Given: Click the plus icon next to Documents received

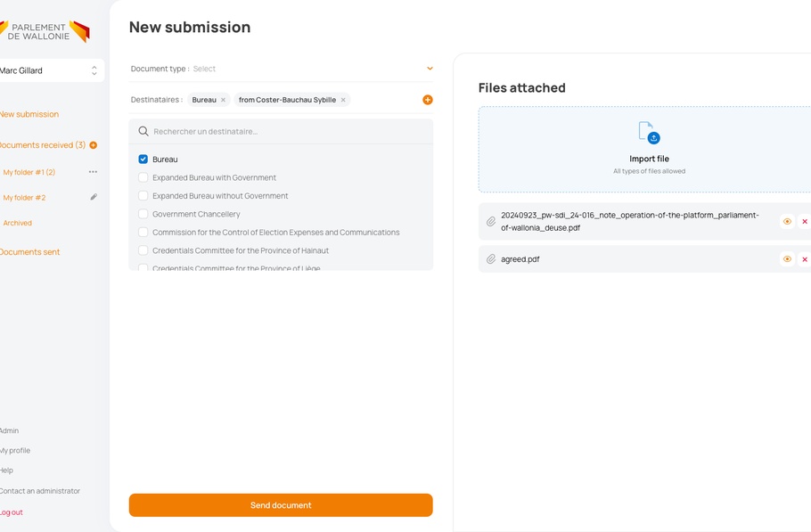Looking at the screenshot, I should point(94,145).
